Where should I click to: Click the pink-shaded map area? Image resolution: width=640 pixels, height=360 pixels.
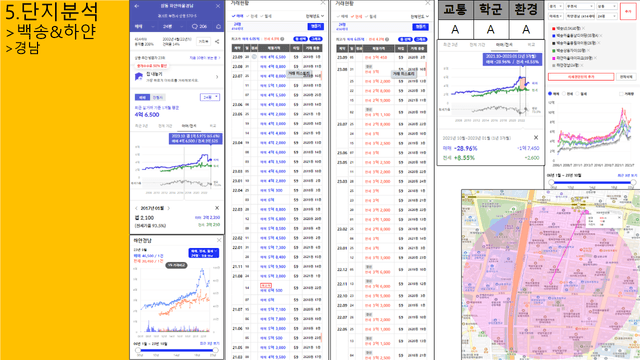tap(551, 282)
